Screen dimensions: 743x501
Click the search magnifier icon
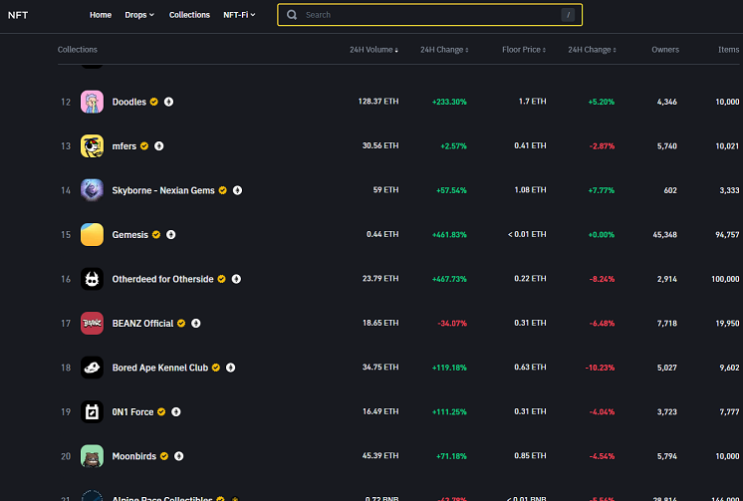[x=292, y=15]
